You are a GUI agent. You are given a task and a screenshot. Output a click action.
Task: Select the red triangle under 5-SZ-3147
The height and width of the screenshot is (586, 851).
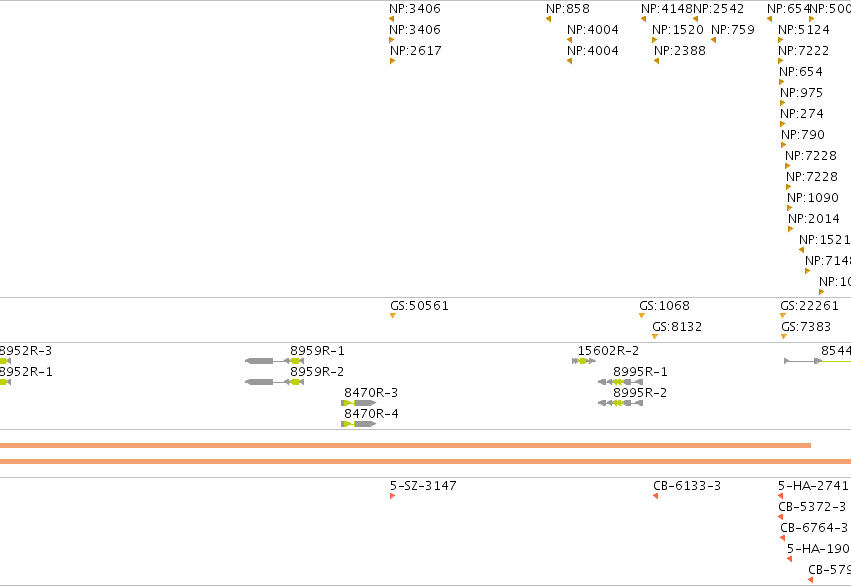pyautogui.click(x=392, y=496)
